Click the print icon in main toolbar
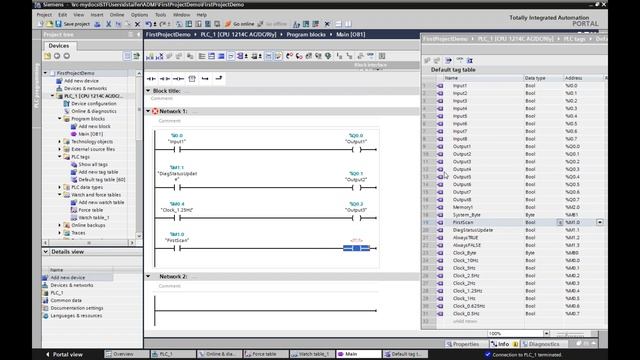Image resolution: width=640 pixels, height=360 pixels. point(98,24)
